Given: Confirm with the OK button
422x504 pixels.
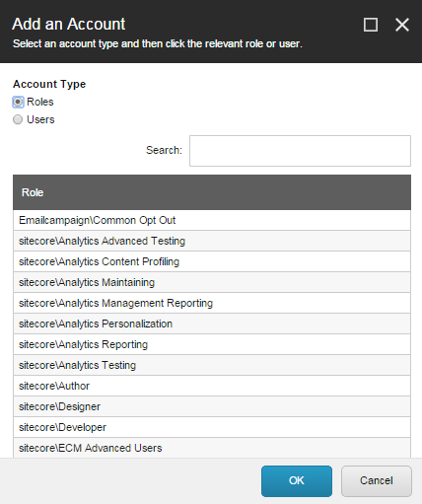Looking at the screenshot, I should [297, 480].
